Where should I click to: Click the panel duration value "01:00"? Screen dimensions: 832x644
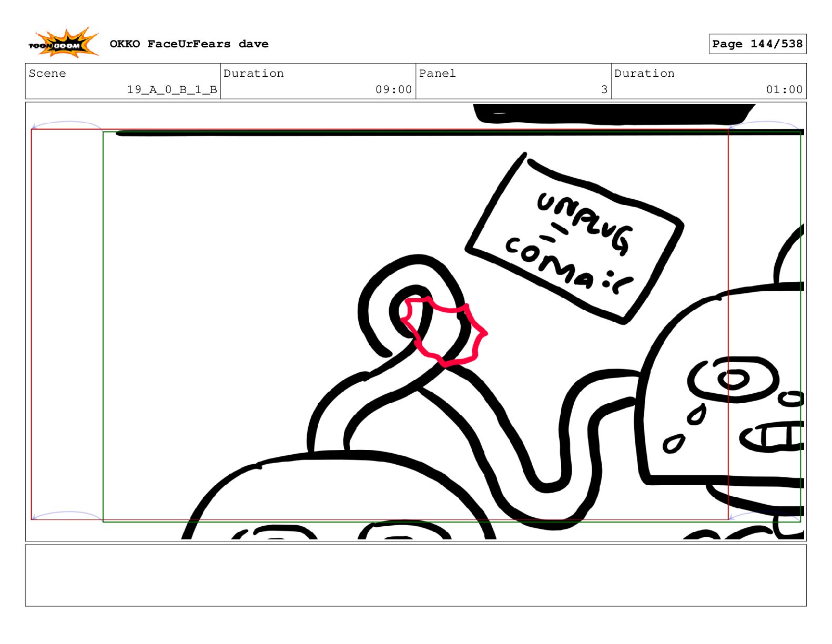(x=784, y=89)
